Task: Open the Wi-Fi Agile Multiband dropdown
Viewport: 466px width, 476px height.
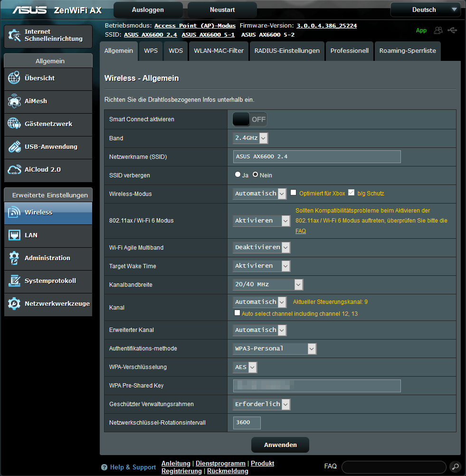Action: point(262,247)
